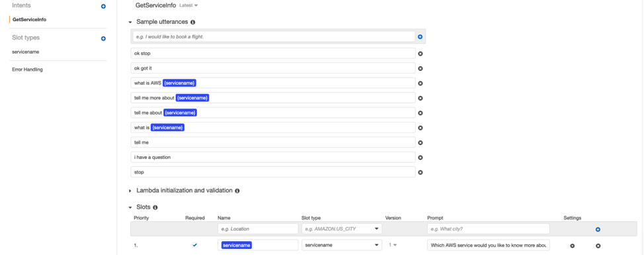The image size is (644, 255).
Task: Collapse the Sample utterances section
Action: (131, 23)
